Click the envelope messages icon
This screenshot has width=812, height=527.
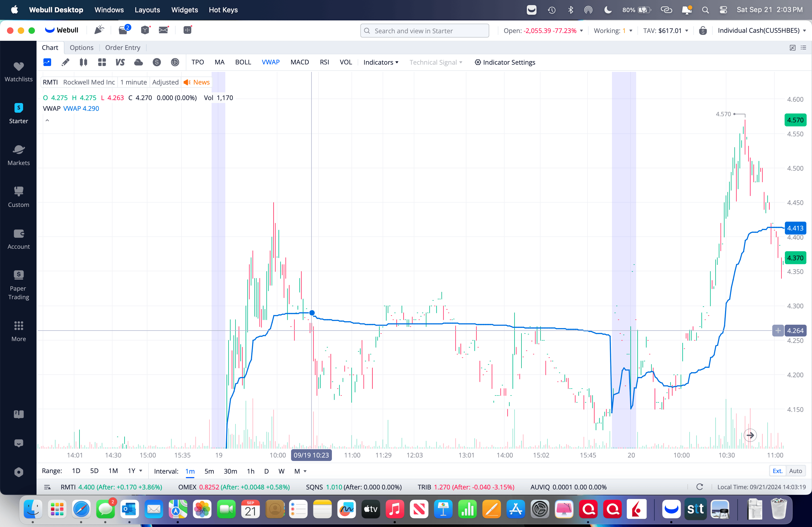[164, 30]
